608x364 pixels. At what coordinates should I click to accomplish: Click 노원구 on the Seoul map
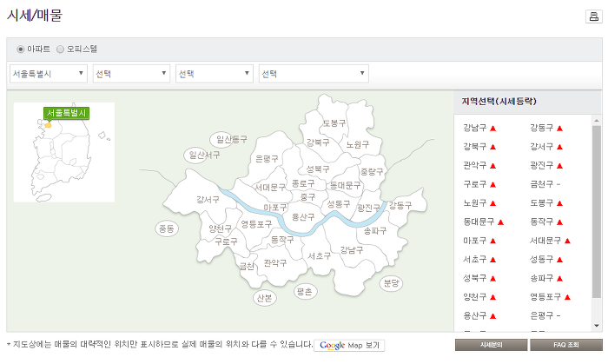pyautogui.click(x=358, y=144)
